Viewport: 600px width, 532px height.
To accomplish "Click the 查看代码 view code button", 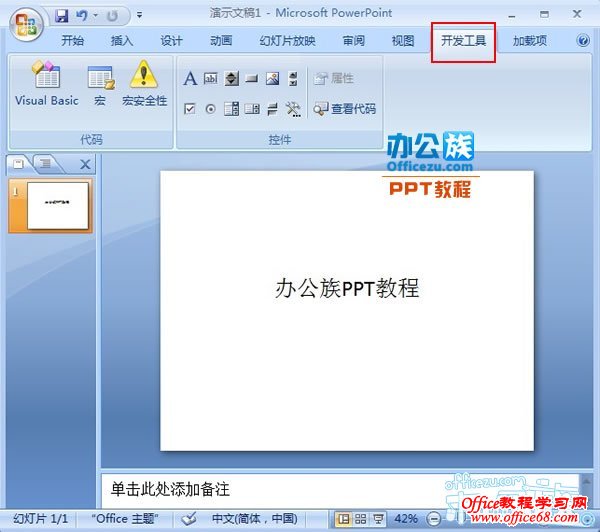I will pyautogui.click(x=344, y=109).
